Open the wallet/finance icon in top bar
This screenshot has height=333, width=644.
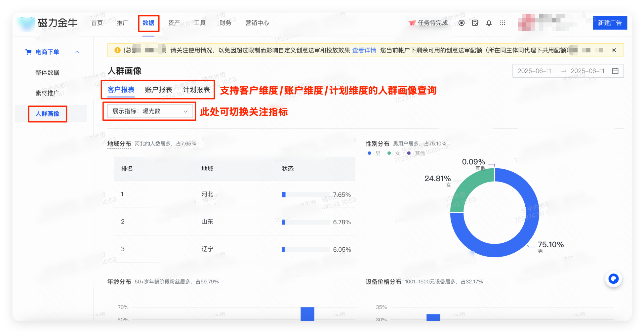pos(461,23)
